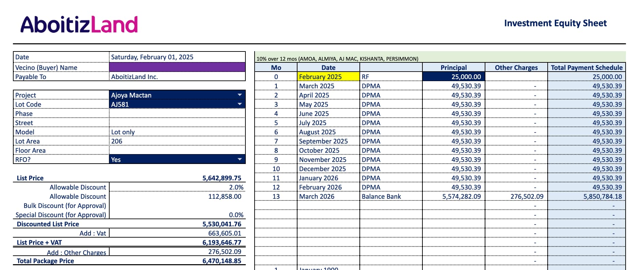Open the Lot Code dropdown showing AJ581

click(239, 104)
